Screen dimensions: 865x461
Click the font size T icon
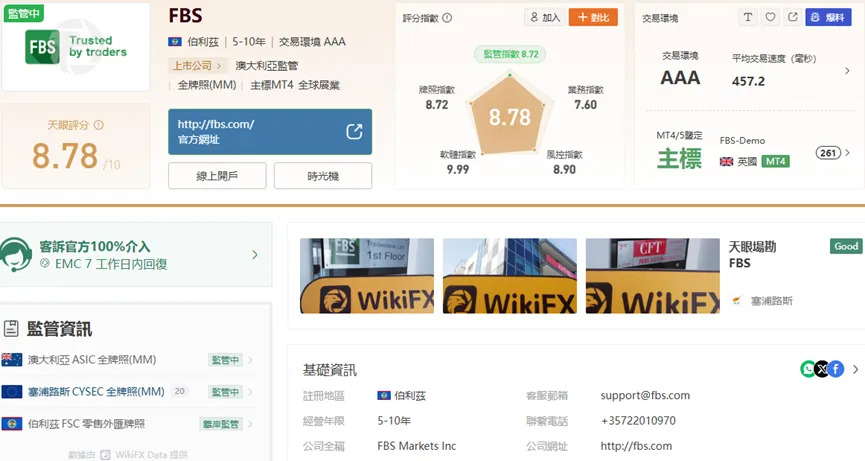tap(747, 17)
